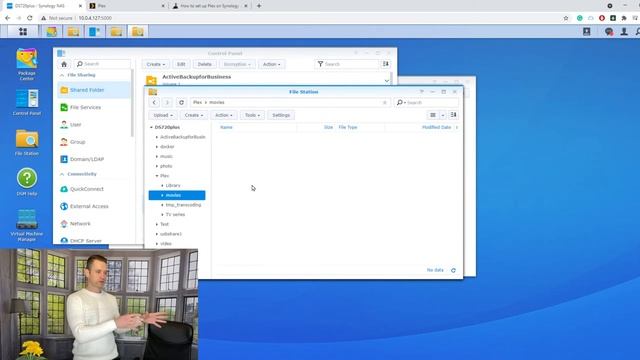
Task: Launch File Station from desktop
Action: point(27,142)
